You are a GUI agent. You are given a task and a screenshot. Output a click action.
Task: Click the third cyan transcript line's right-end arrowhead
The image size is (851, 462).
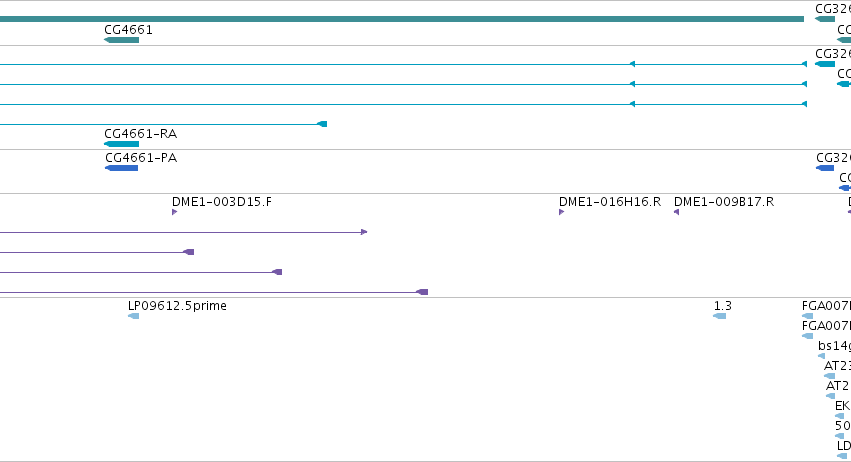(804, 104)
